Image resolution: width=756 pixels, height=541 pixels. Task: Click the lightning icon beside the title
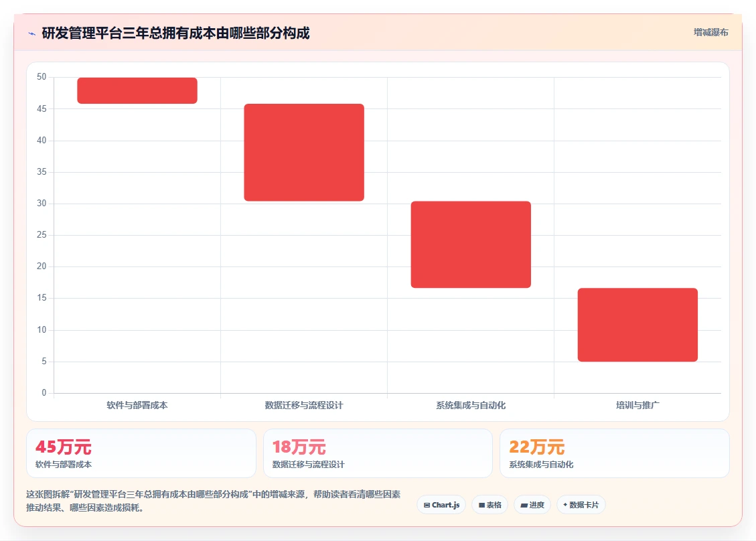coord(32,33)
